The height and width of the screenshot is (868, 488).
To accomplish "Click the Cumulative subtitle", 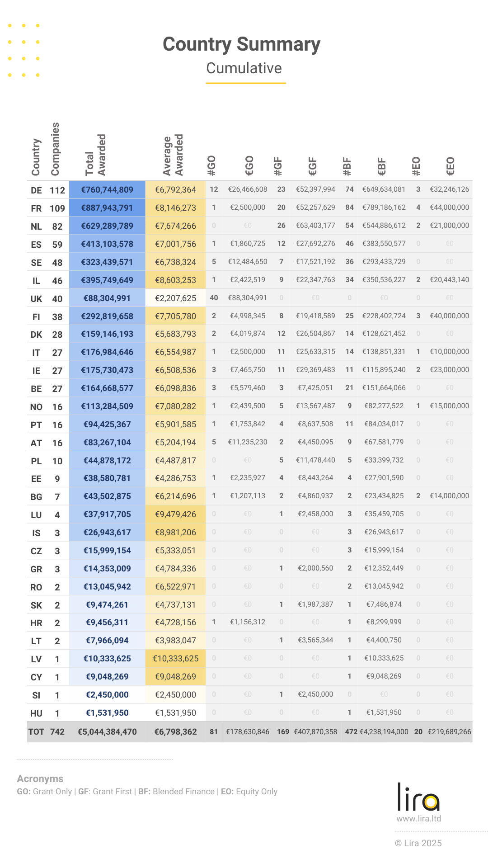I will click(244, 68).
